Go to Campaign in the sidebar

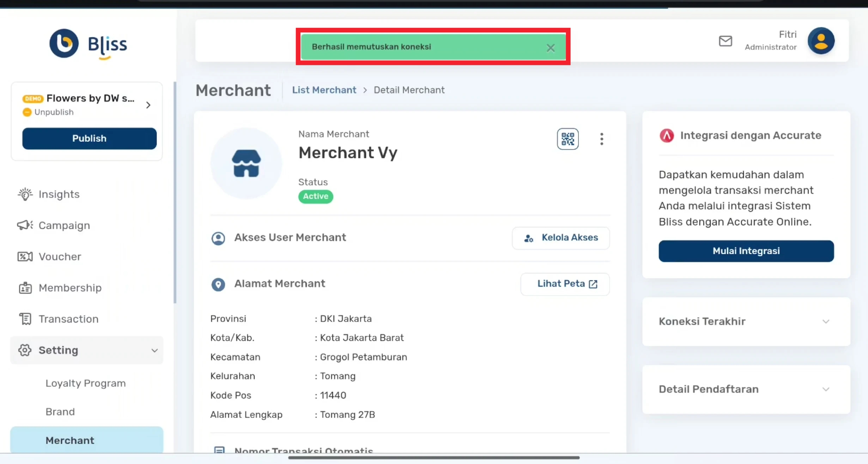pos(64,225)
